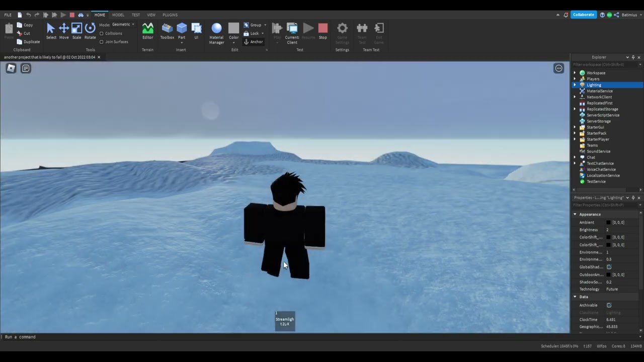Image resolution: width=644 pixels, height=362 pixels.
Task: Click the Anchor tool
Action: (253, 42)
